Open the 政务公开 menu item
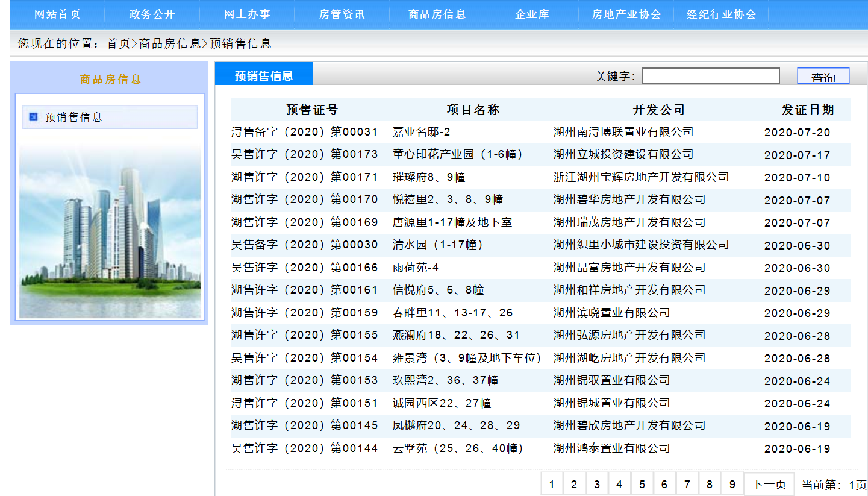The height and width of the screenshot is (496, 868). [152, 14]
